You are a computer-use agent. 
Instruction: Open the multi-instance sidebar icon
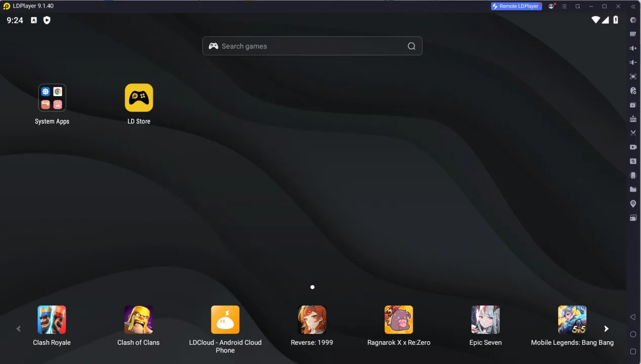tap(633, 105)
